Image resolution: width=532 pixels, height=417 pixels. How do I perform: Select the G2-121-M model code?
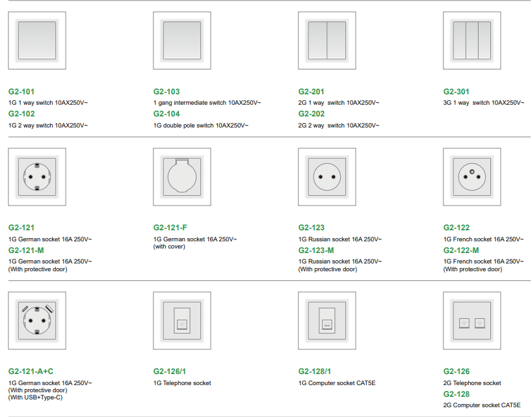(26, 250)
